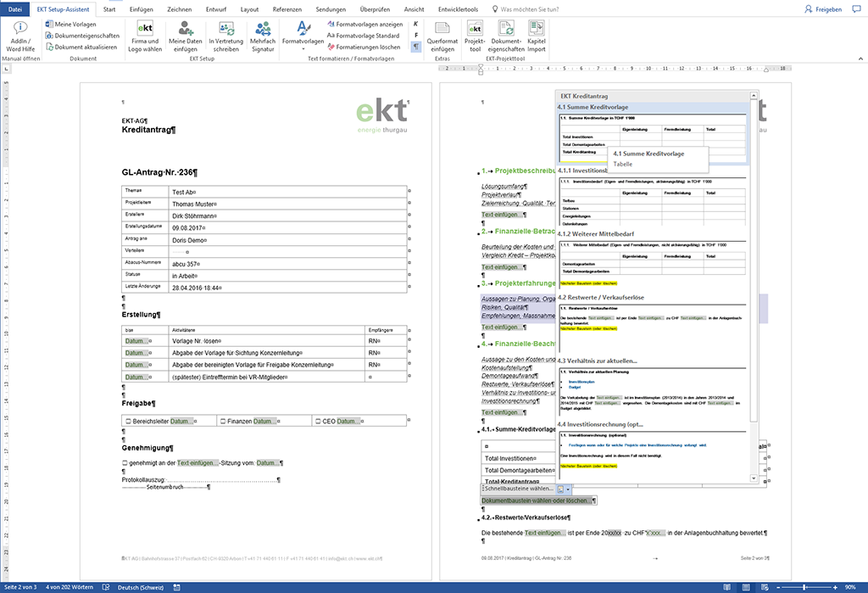Select 4.3 Verhältnis zur aktuellen thumbnail

pyautogui.click(x=652, y=391)
